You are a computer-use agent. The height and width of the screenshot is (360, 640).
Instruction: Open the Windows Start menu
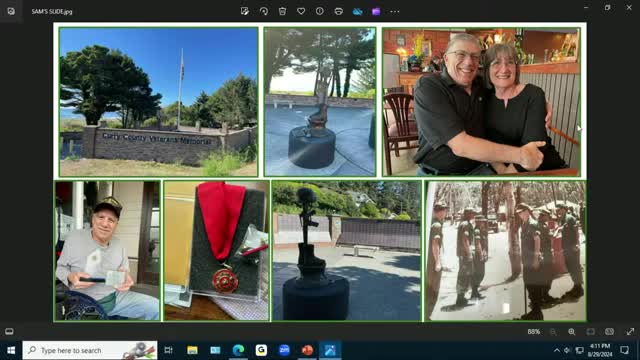(11, 350)
